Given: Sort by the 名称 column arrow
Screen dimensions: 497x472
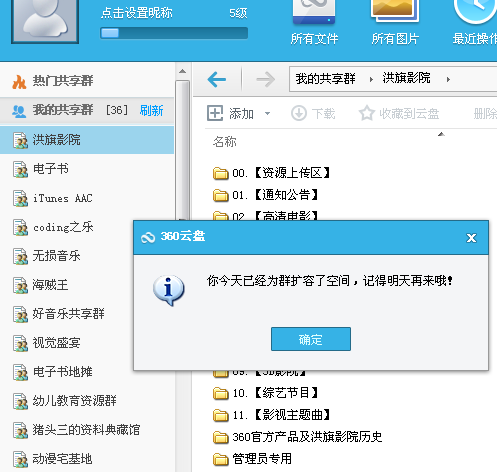Looking at the screenshot, I should (441, 134).
